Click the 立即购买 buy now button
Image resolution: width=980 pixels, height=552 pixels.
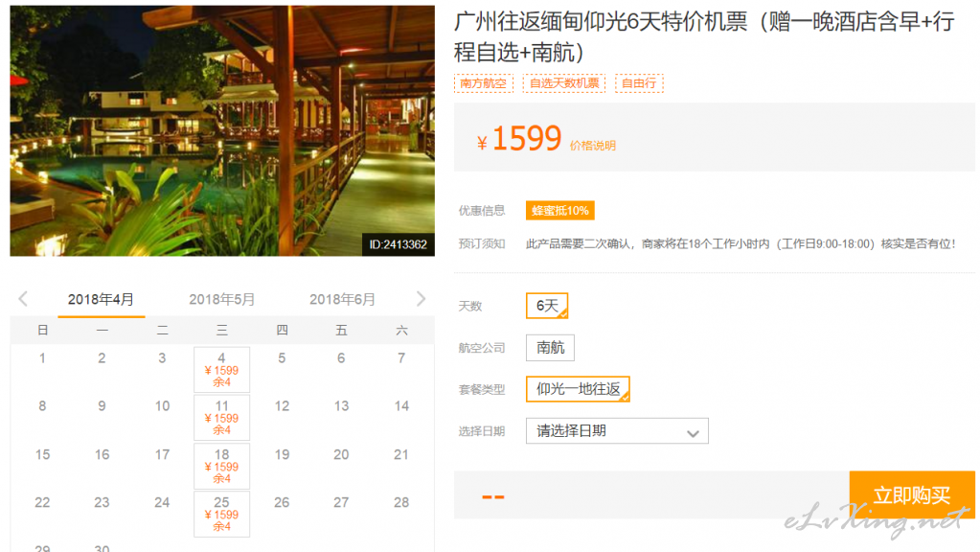[x=912, y=495]
